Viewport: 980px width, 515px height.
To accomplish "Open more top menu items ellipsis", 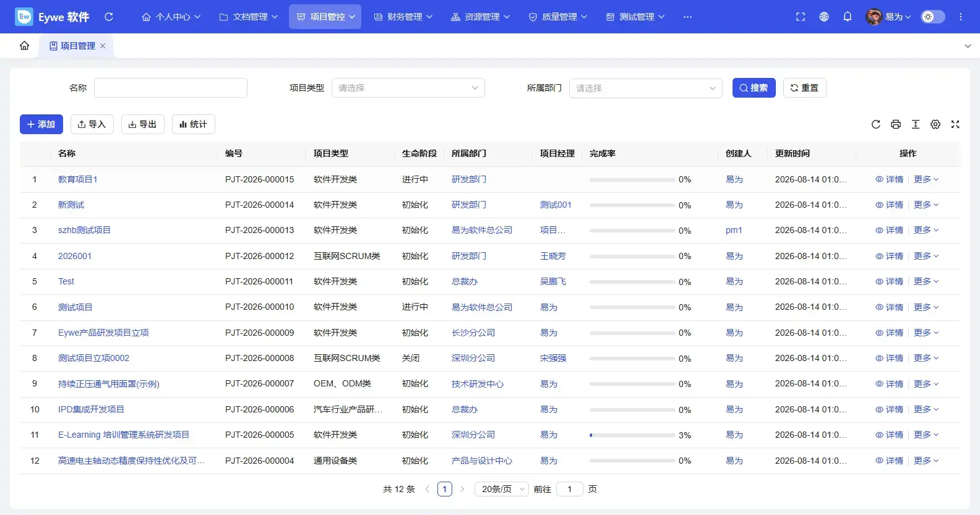I will (687, 17).
